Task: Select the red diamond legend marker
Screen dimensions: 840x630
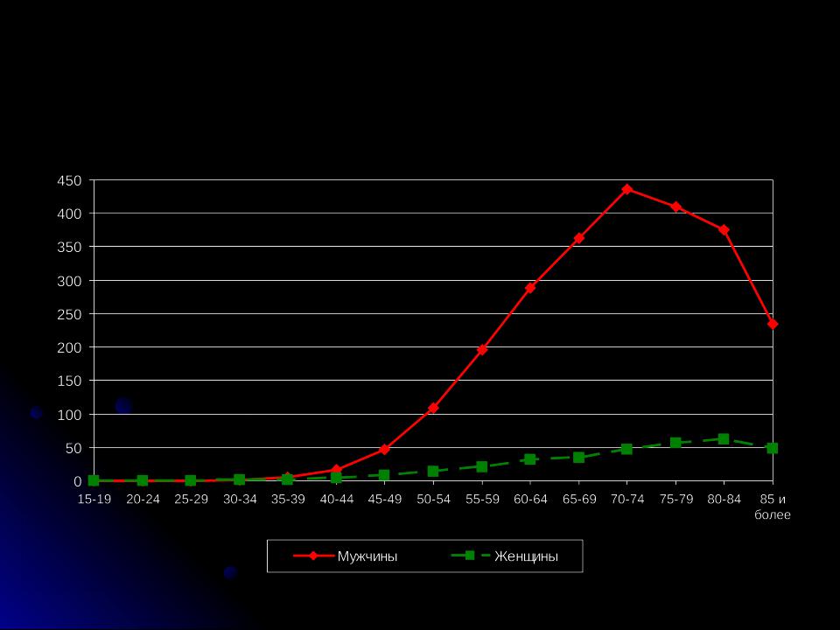Action: coord(313,556)
